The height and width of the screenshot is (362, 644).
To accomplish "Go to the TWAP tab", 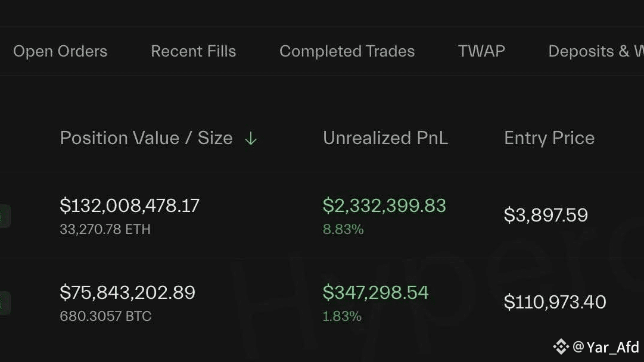I will (x=481, y=52).
